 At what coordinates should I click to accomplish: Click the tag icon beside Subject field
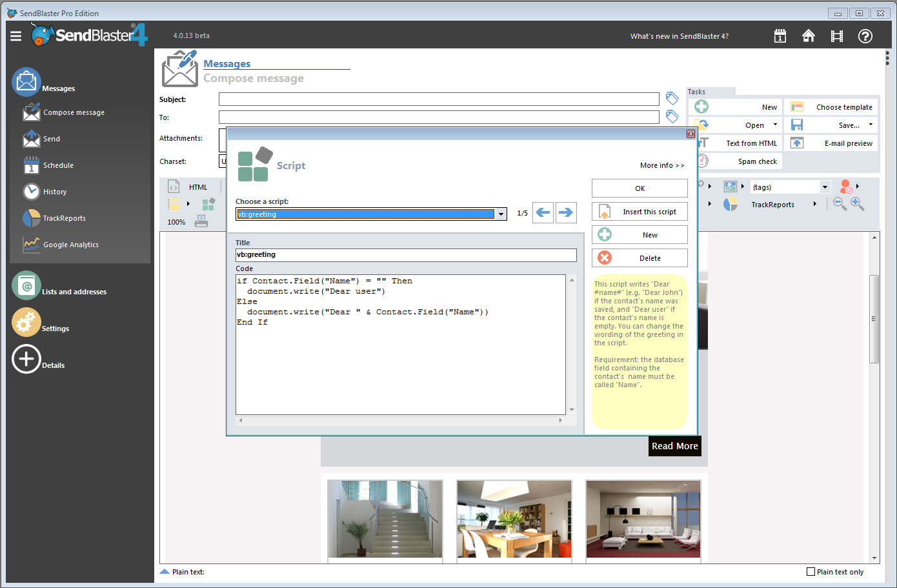(672, 98)
